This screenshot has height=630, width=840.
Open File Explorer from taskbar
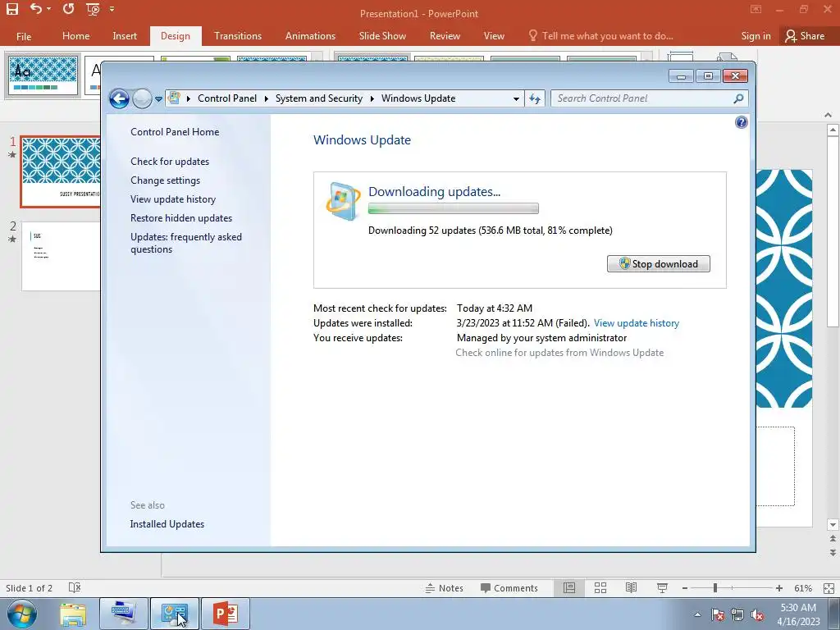pyautogui.click(x=73, y=614)
